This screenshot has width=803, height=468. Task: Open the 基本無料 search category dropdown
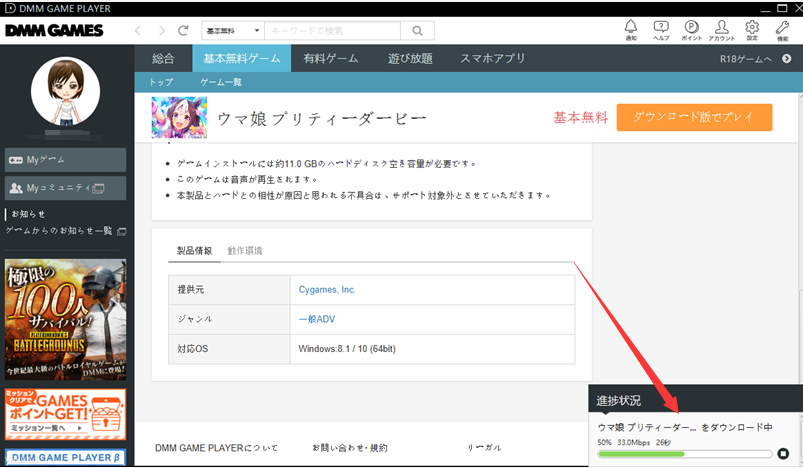233,31
